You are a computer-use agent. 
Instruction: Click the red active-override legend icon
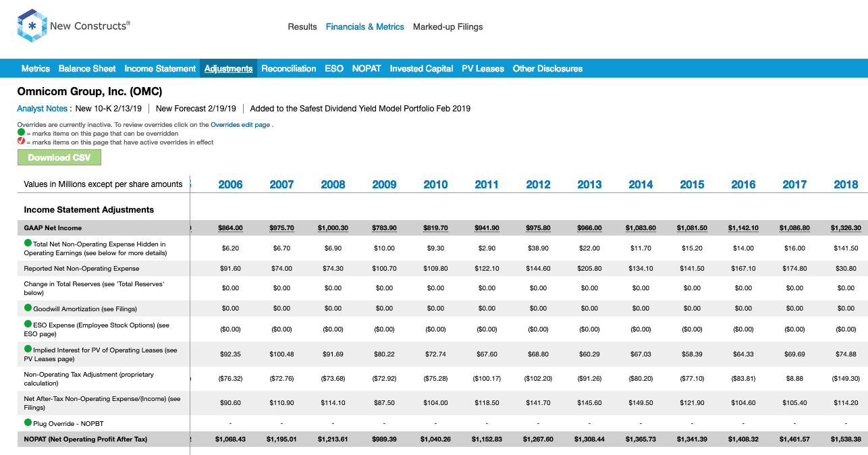[x=21, y=142]
